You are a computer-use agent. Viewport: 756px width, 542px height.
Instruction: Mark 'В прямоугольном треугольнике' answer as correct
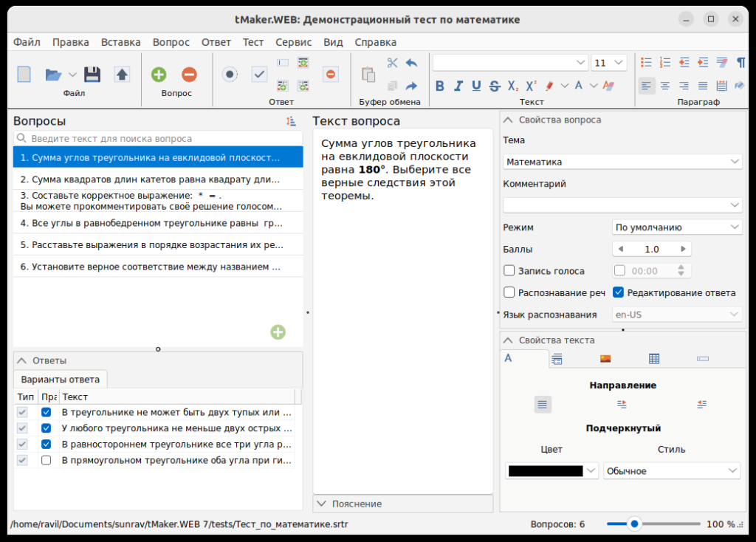[47, 460]
